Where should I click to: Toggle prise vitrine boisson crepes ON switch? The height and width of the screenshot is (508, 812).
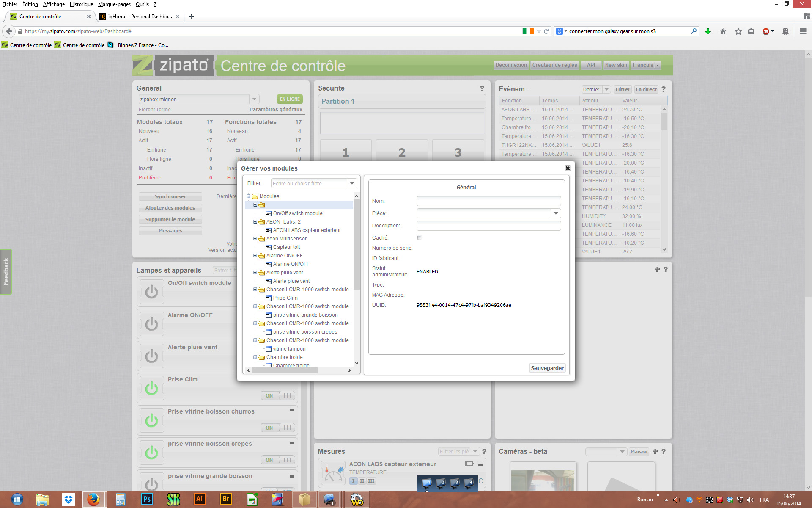278,460
